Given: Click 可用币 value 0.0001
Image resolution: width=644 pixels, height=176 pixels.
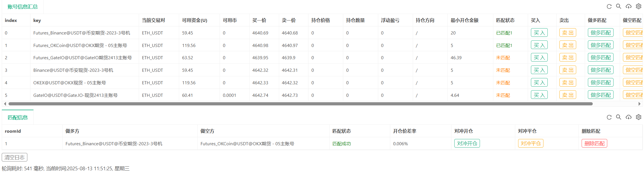Looking at the screenshot, I should tap(229, 95).
